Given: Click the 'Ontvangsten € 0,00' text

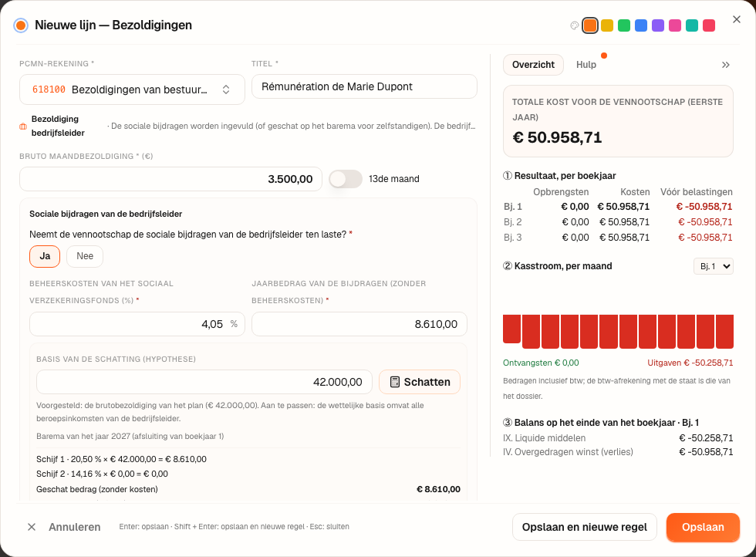Looking at the screenshot, I should 541,363.
